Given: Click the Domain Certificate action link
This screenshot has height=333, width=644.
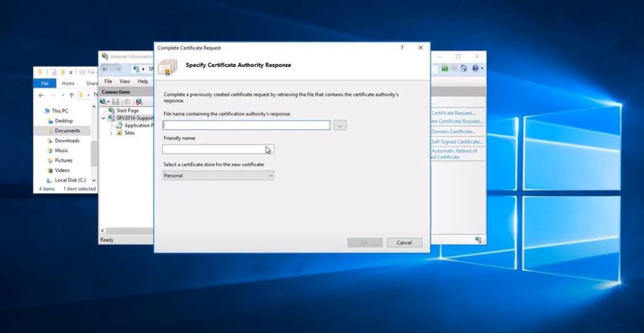Looking at the screenshot, I should tap(453, 132).
